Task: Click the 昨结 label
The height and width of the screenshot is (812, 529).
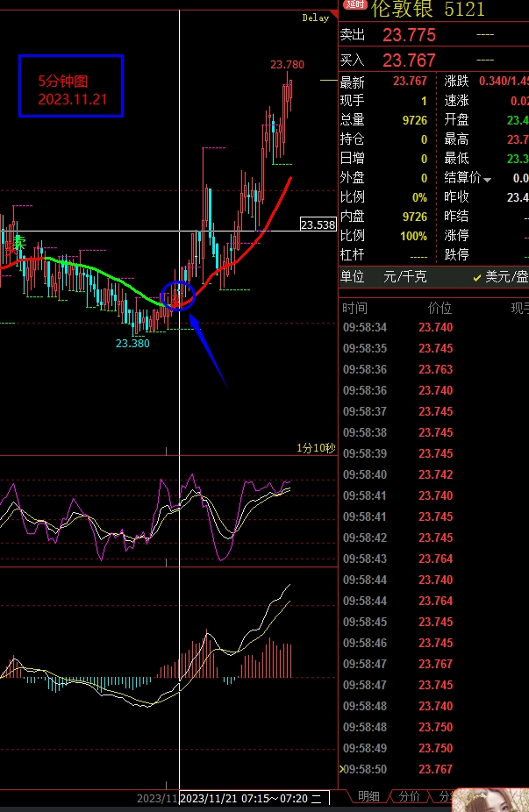Action: tap(456, 217)
